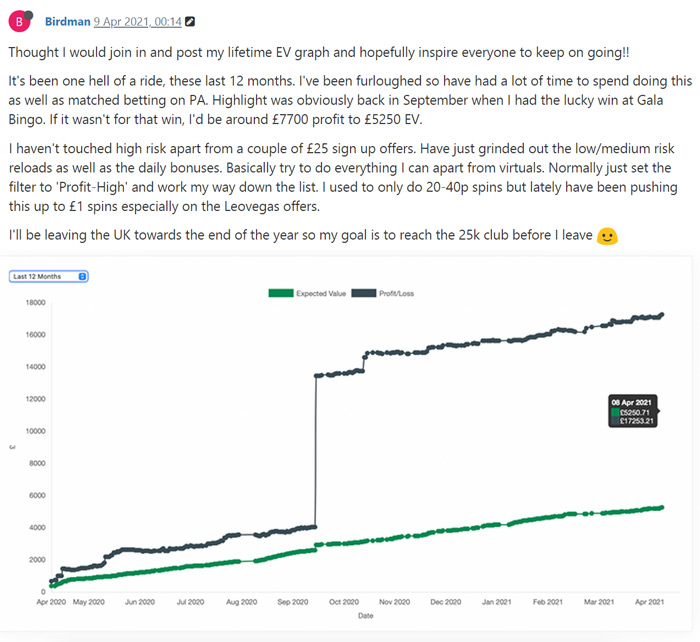Click the edit pencil icon beside timestamp

pos(190,21)
